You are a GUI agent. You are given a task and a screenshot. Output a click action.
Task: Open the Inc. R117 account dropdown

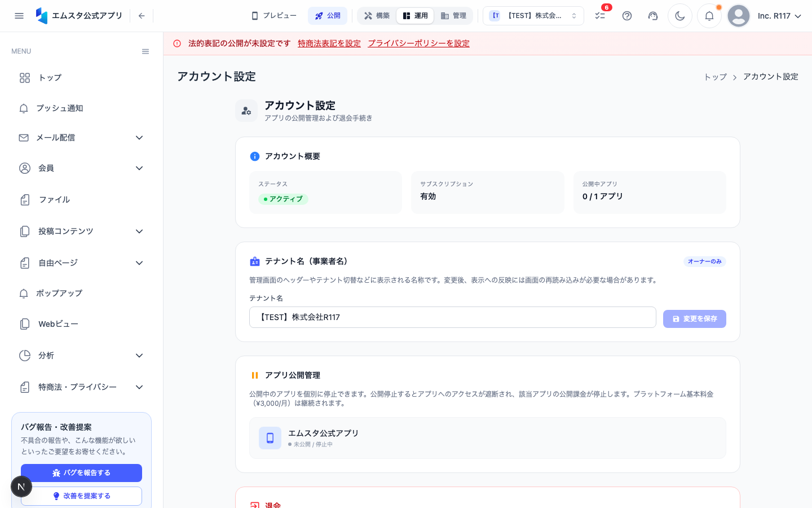779,16
